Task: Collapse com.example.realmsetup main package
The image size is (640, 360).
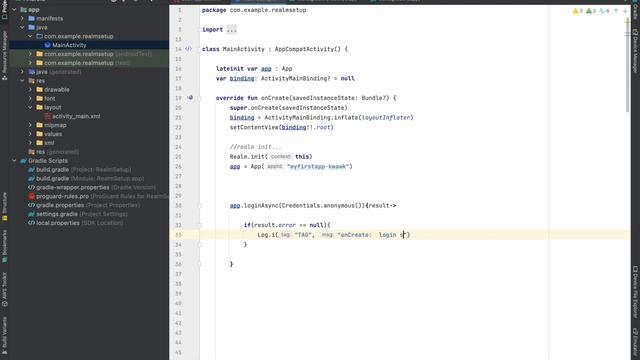Action: pos(30,36)
